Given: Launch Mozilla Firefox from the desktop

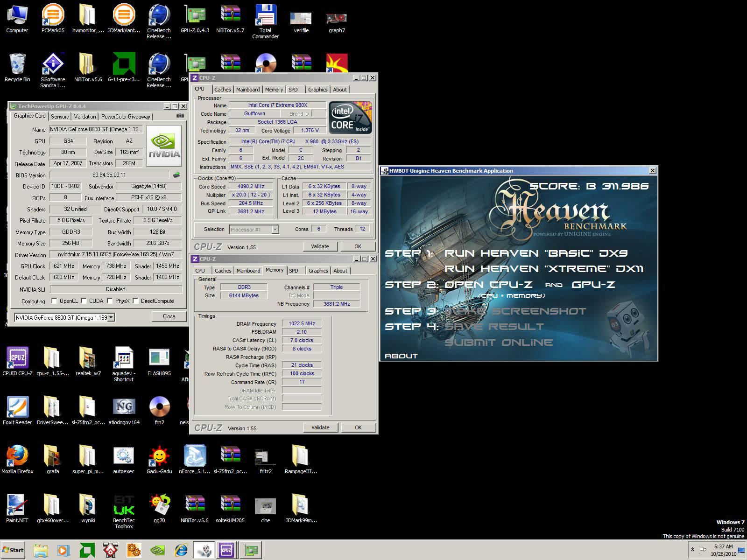Looking at the screenshot, I should (17, 460).
